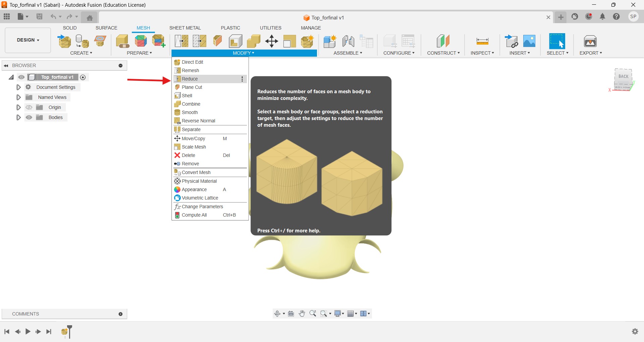This screenshot has height=342, width=644.
Task: Collapse the Top_forfinal v1 root node
Action: [11, 77]
